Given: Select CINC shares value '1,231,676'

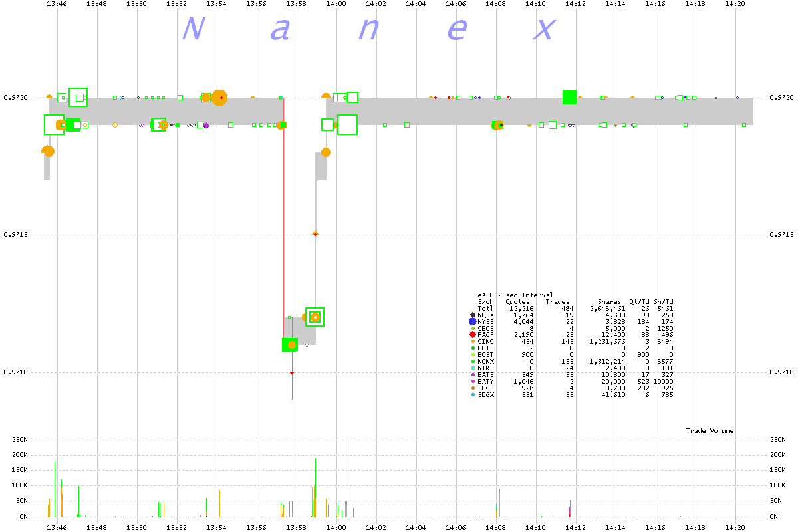Looking at the screenshot, I should coord(606,341).
